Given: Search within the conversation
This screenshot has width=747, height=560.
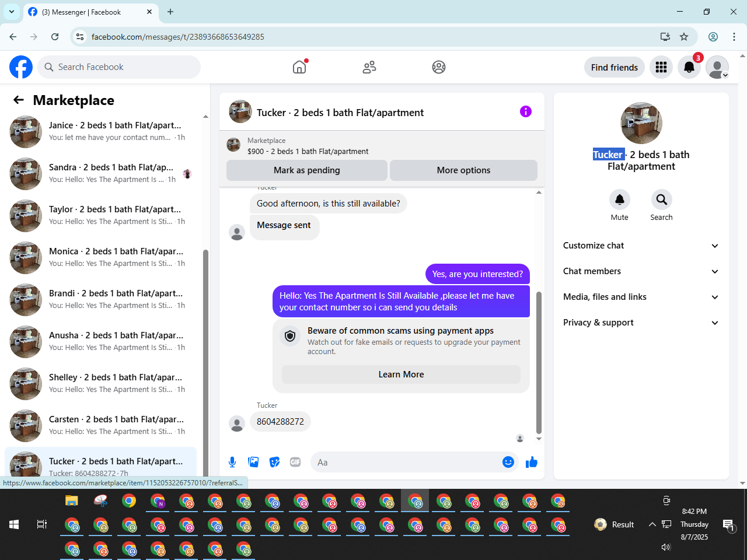Looking at the screenshot, I should pos(662,199).
